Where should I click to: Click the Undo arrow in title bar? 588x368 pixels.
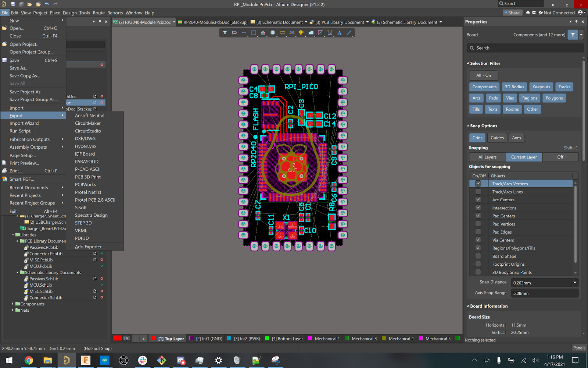click(x=47, y=4)
